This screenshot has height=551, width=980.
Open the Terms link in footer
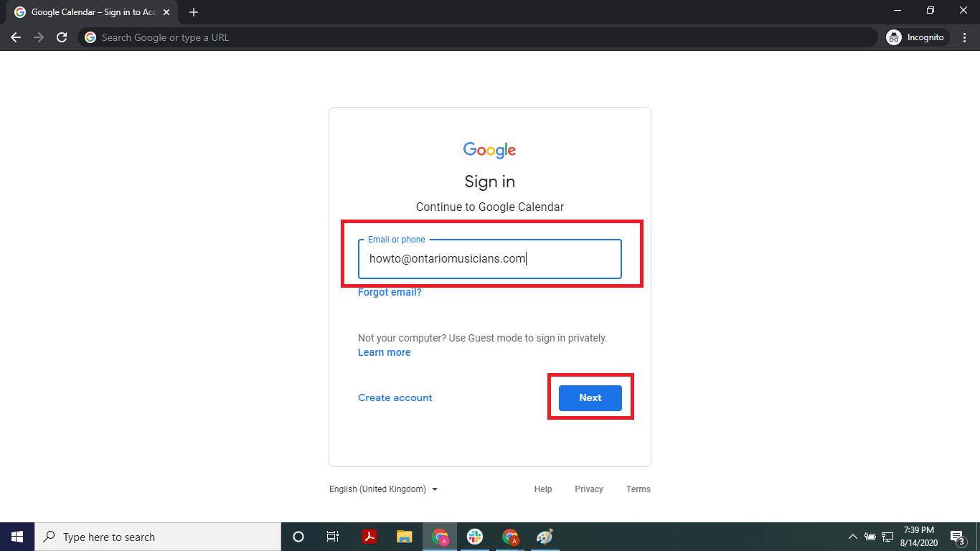coord(639,489)
